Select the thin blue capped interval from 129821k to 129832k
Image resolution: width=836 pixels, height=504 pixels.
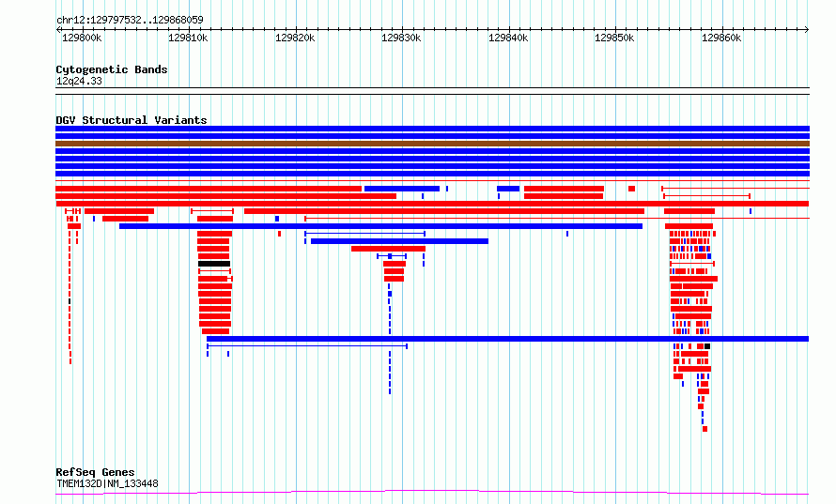(364, 234)
